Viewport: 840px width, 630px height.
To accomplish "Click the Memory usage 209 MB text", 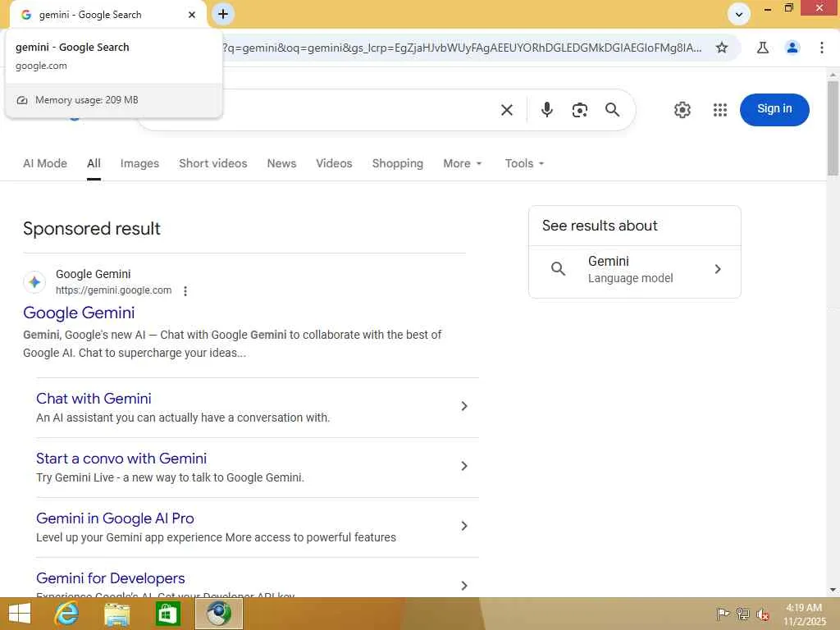I will (87, 100).
